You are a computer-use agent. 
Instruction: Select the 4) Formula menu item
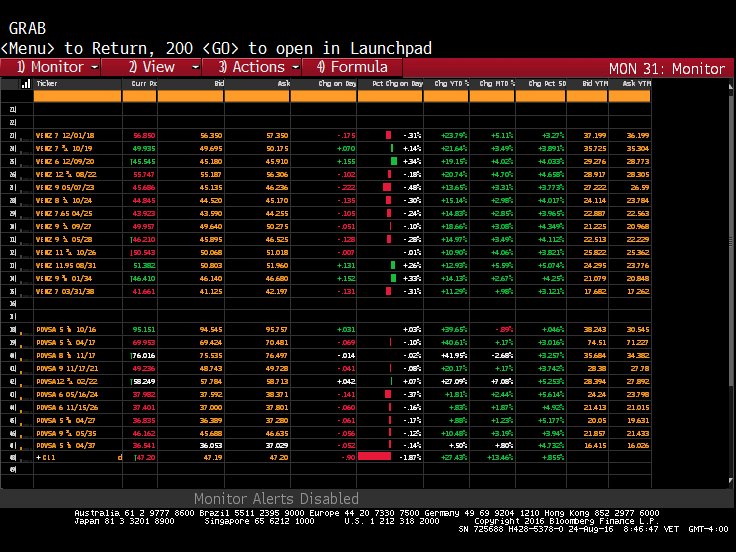(352, 67)
